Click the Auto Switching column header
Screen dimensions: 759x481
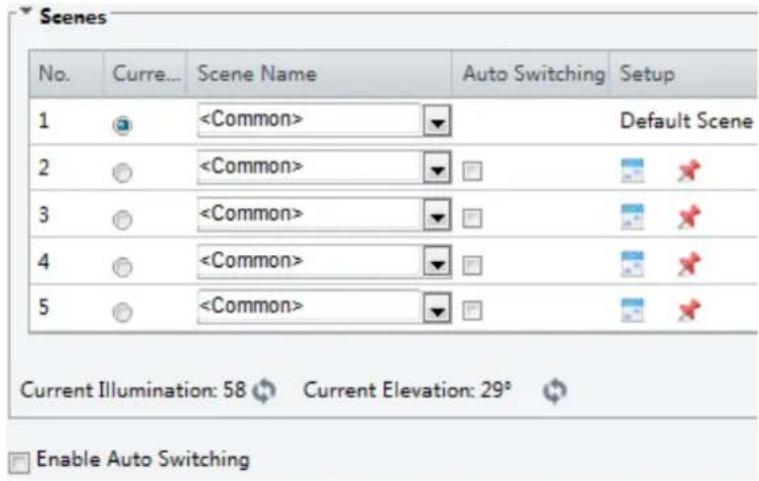click(531, 74)
